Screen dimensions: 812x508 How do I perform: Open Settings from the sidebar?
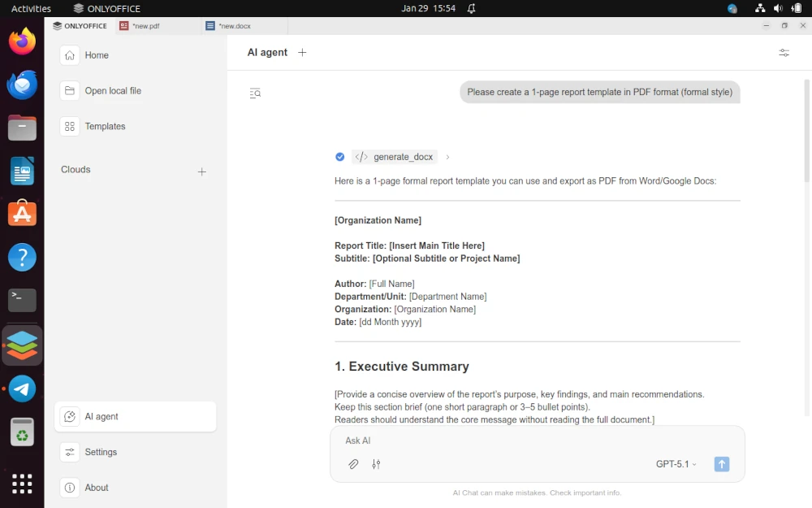(x=101, y=452)
